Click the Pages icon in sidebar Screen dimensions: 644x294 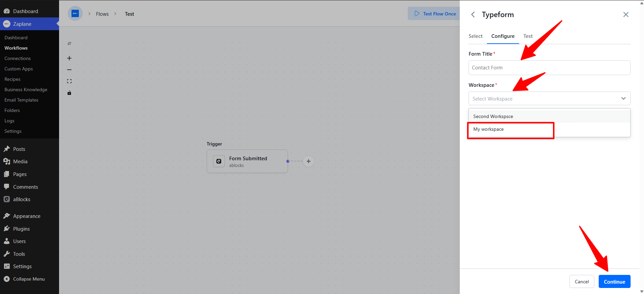coord(7,174)
